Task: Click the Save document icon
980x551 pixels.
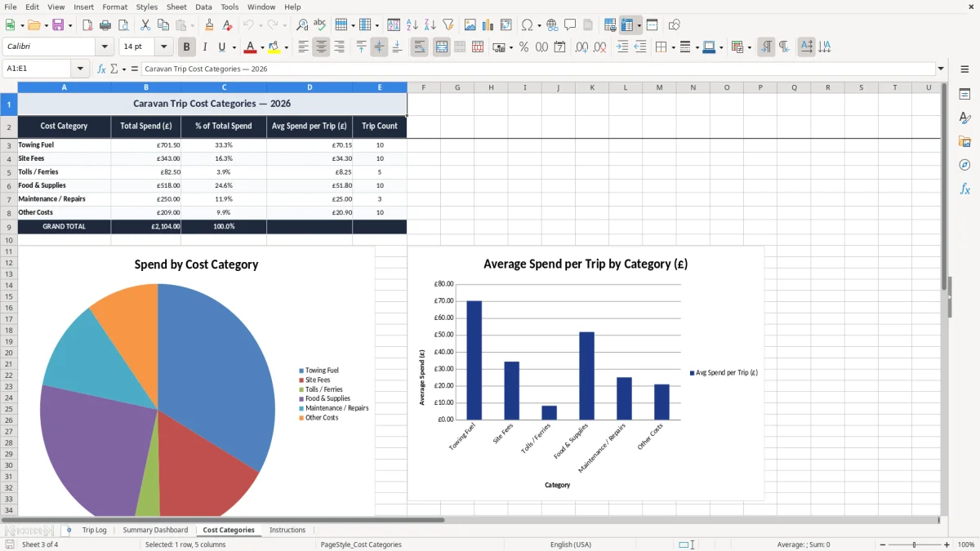Action: [58, 25]
